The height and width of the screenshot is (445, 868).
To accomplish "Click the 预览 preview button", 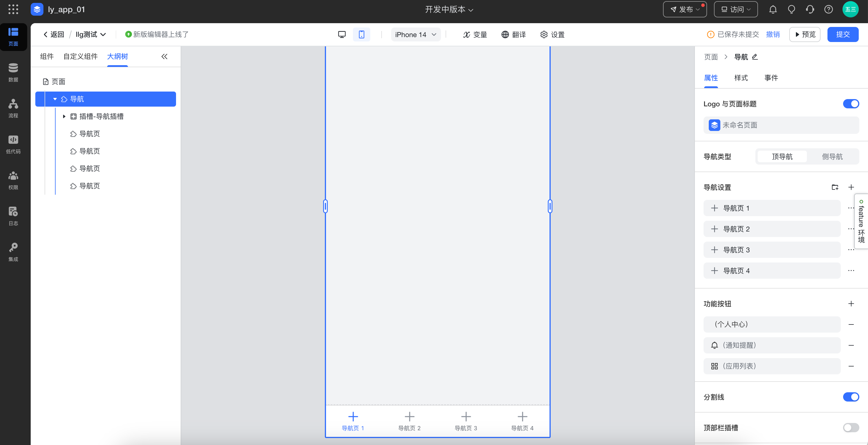I will (x=805, y=34).
